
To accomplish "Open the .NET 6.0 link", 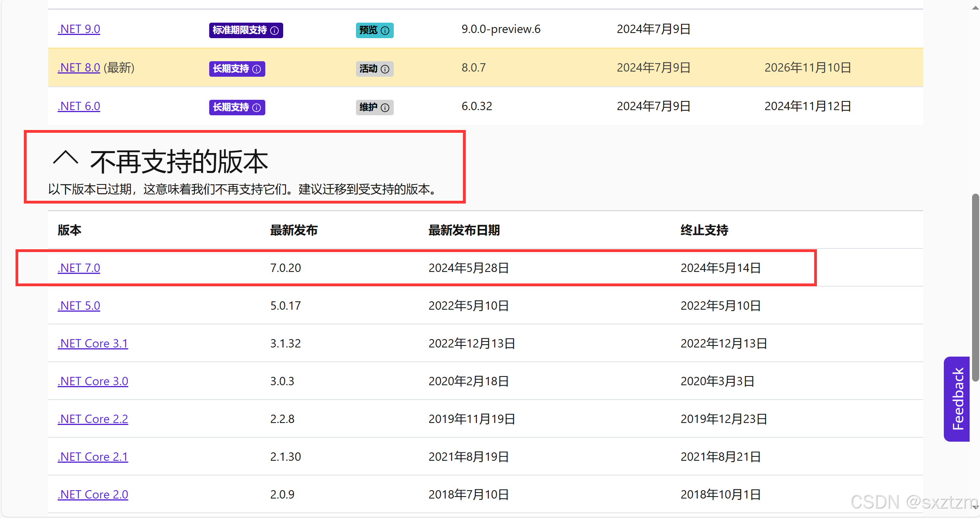I will 79,106.
